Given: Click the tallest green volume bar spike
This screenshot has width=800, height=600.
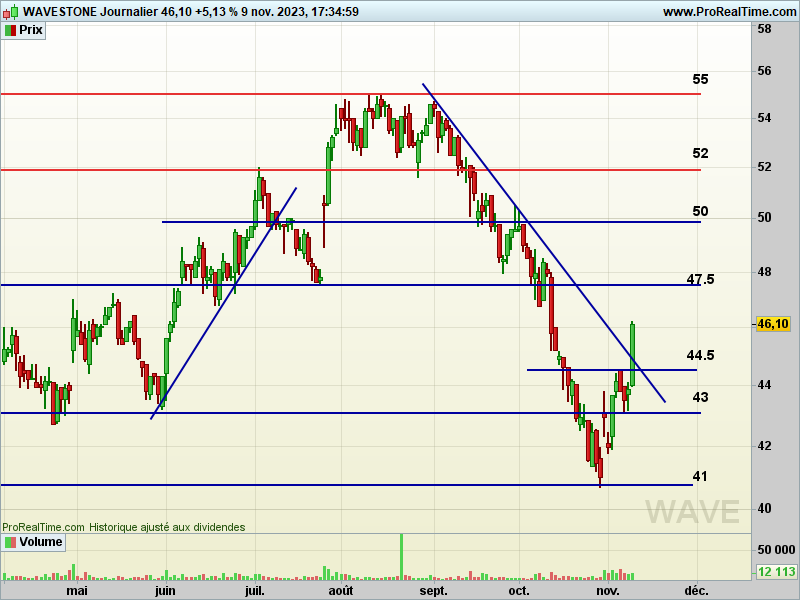Looking at the screenshot, I should pos(402,555).
